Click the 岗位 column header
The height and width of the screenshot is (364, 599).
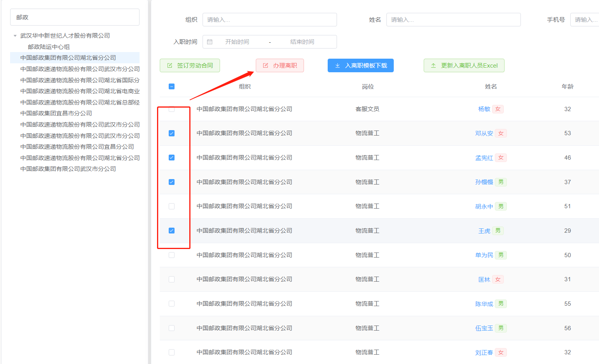[x=368, y=87]
